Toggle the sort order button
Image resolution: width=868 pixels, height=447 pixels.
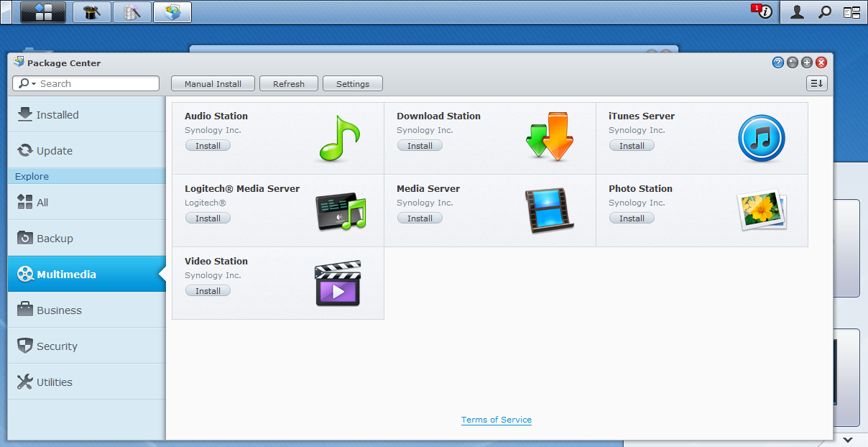pos(817,83)
